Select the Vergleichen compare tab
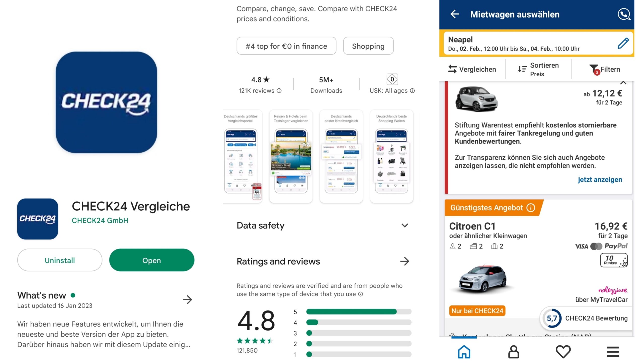 (x=472, y=70)
